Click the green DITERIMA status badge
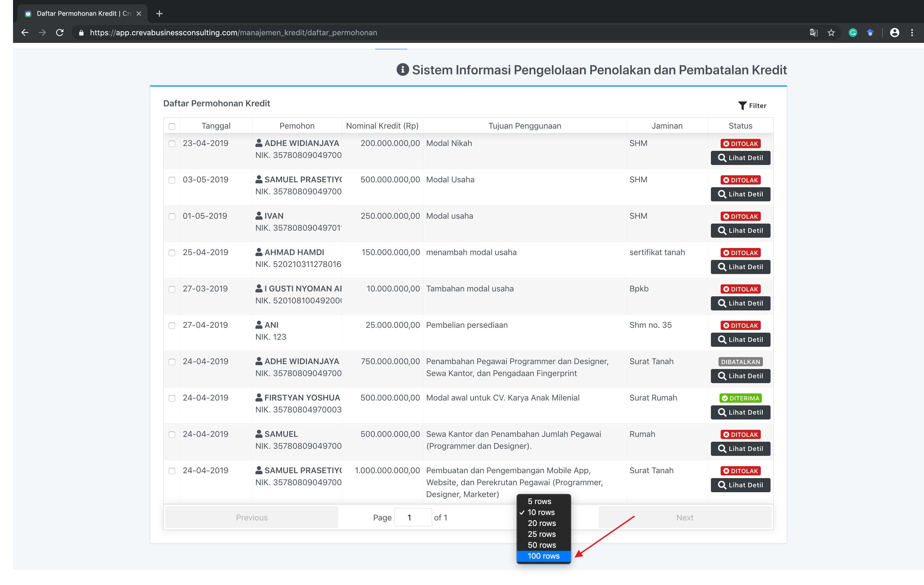This screenshot has width=924, height=585. pos(740,398)
